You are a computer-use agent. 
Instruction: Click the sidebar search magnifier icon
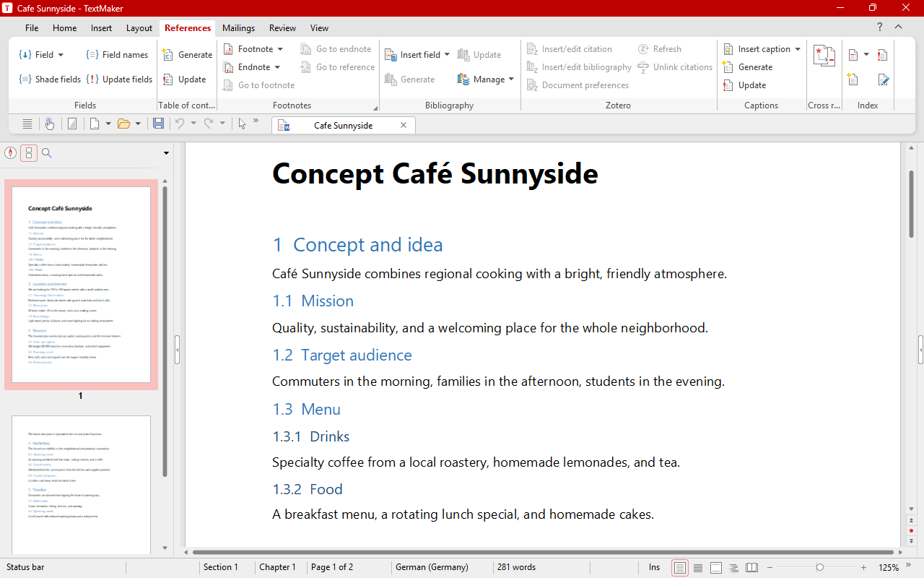[47, 153]
